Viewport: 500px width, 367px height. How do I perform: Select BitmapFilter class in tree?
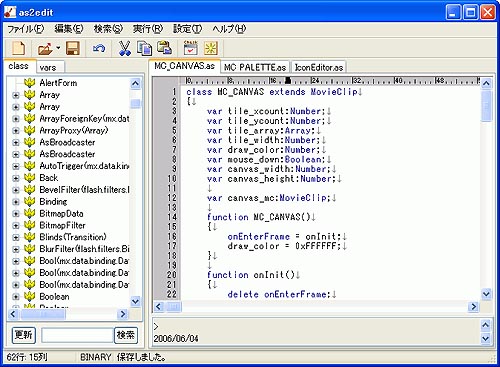click(62, 225)
